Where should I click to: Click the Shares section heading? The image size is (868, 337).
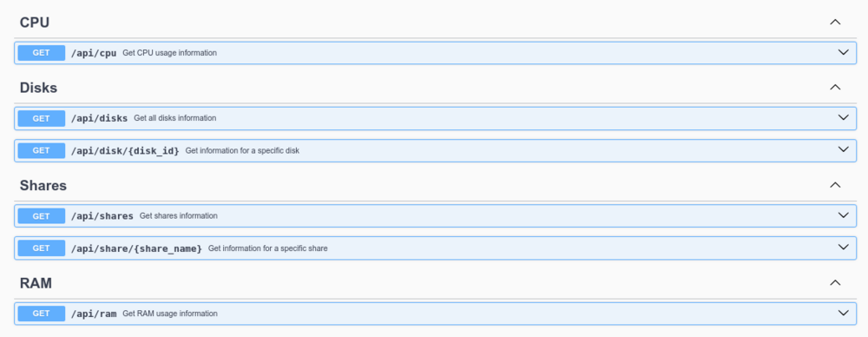[43, 186]
